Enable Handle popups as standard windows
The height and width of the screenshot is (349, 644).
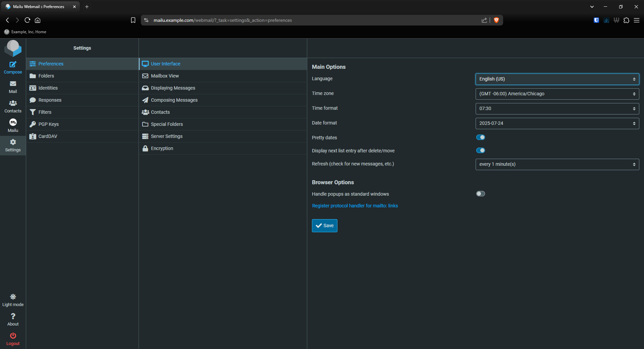(x=480, y=194)
